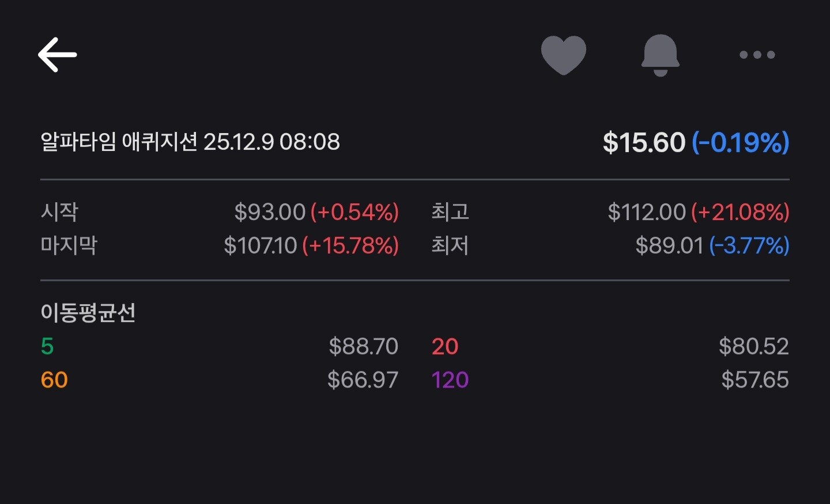Select the $93.00 opening price value
Viewport: 830px width, 504px height.
click(270, 212)
